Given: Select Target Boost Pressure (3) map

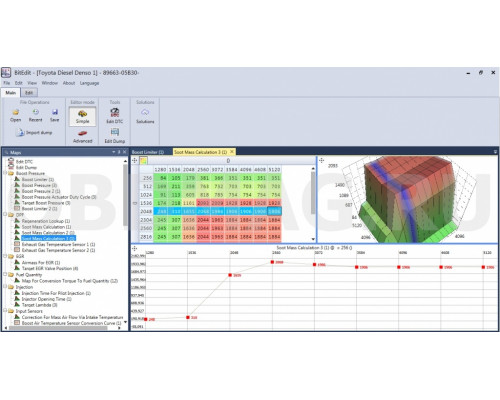Looking at the screenshot, I should tap(46, 203).
